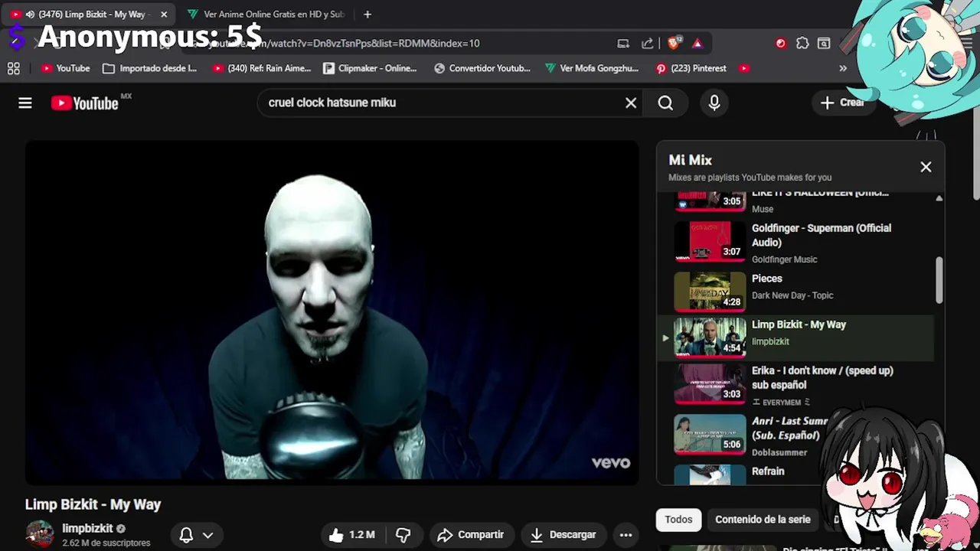Open the bookmarks apps grid icon
The height and width of the screenshot is (551, 980).
tap(14, 68)
